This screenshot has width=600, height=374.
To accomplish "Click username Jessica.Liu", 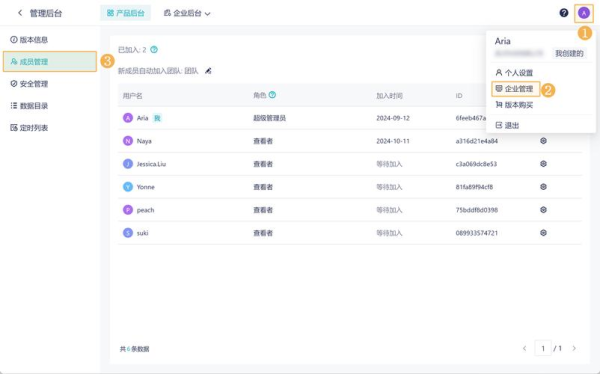I will (x=151, y=164).
